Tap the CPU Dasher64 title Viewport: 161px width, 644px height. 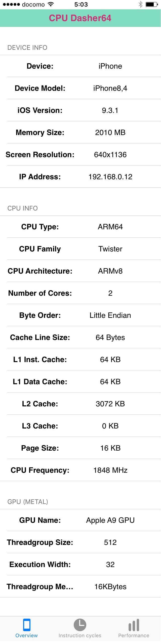point(80,18)
